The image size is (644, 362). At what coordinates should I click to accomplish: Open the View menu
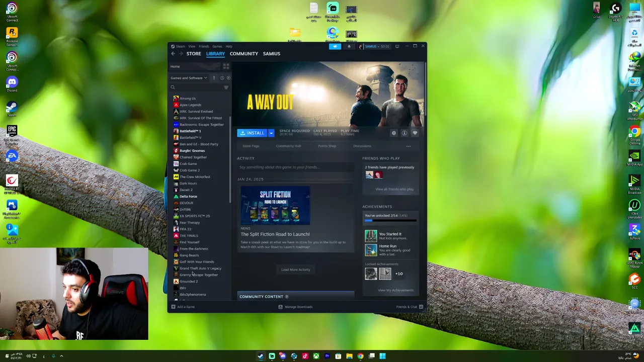(x=192, y=46)
